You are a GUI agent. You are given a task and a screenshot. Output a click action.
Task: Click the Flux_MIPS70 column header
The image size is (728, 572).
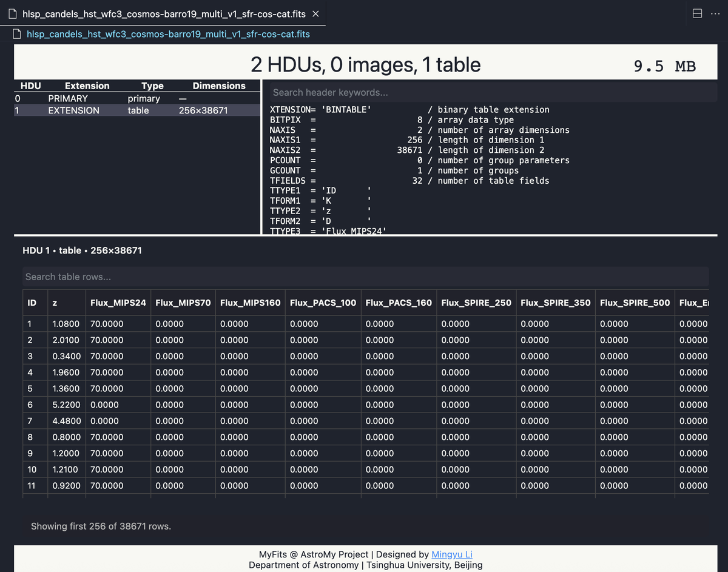[x=183, y=303]
